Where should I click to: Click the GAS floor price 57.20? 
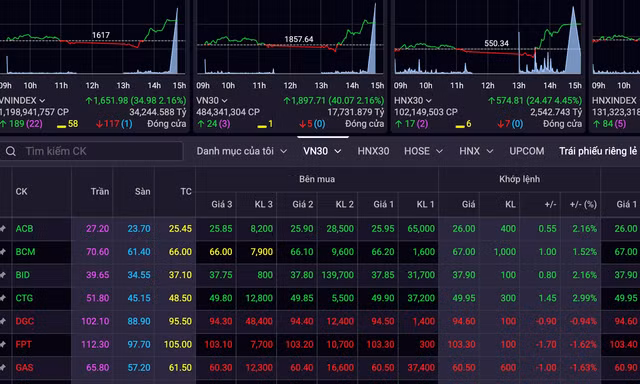(139, 368)
